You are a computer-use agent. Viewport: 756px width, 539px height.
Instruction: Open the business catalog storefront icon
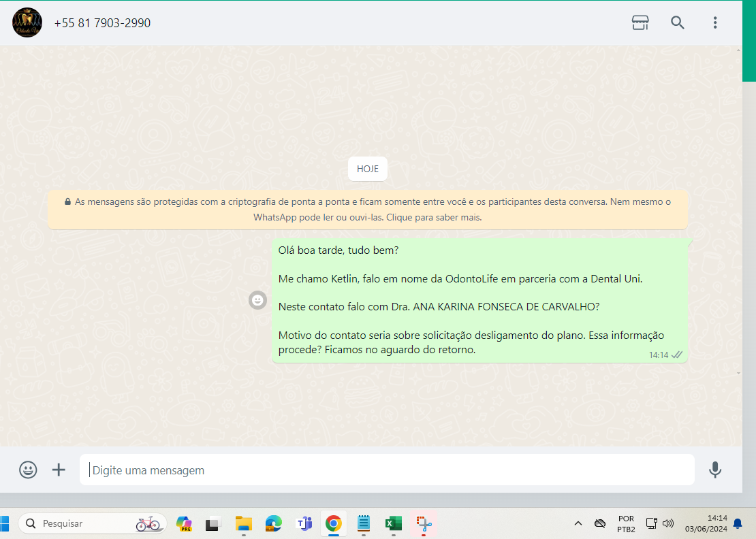coord(640,22)
